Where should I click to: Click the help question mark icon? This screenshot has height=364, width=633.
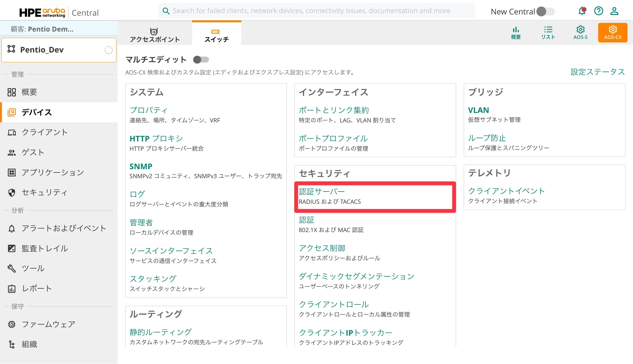click(x=598, y=11)
